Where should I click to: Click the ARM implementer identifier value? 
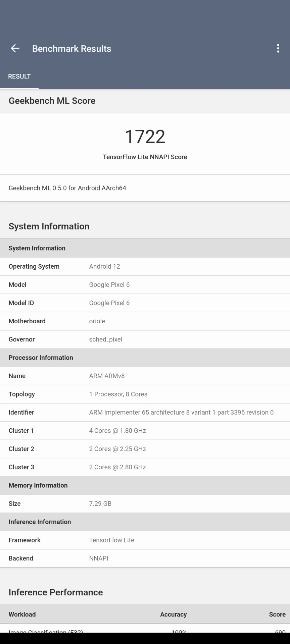coord(181,413)
